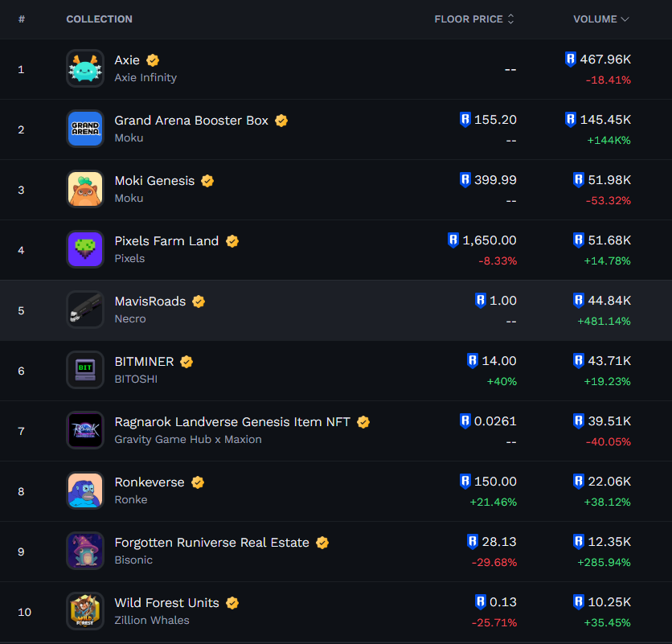
Task: Click the +144K% volume change
Action: (608, 141)
